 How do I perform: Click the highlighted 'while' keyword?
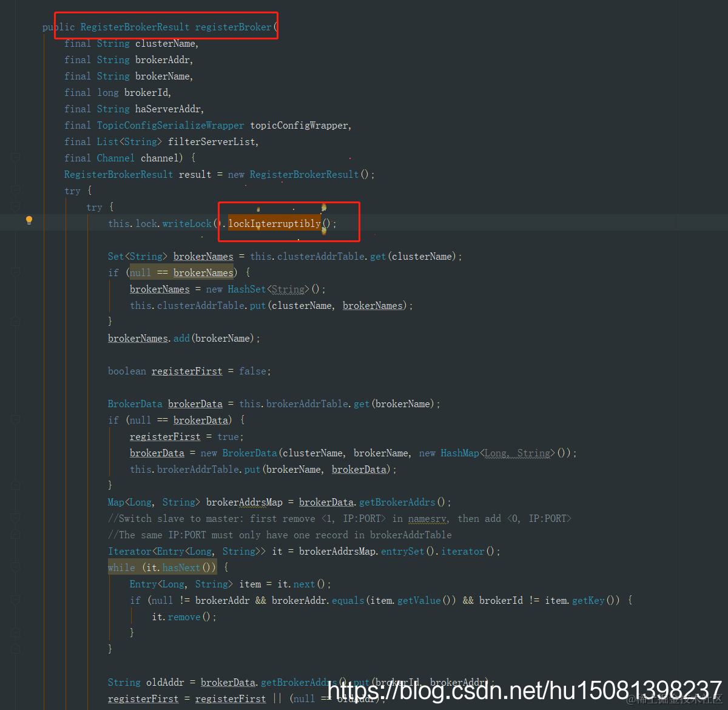coord(121,567)
